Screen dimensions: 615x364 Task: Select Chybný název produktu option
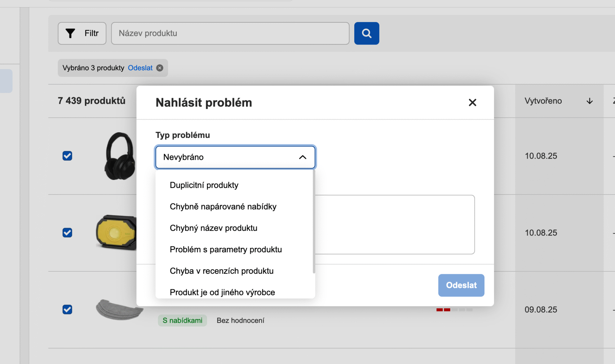(x=213, y=228)
